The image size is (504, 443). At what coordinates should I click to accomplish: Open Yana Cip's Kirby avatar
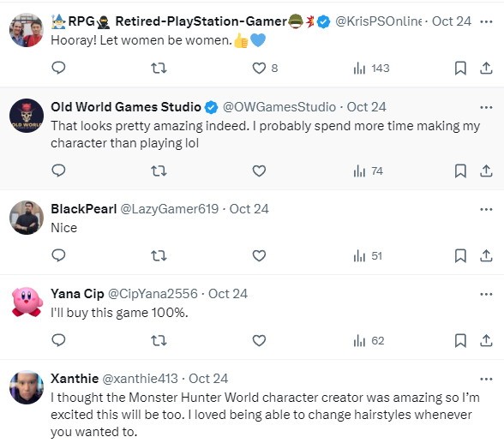pos(27,302)
